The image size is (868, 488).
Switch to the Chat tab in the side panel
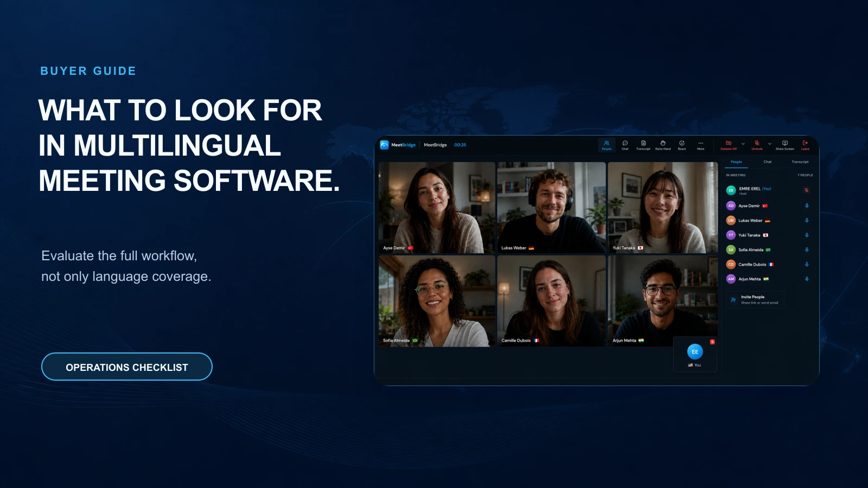pos(768,162)
